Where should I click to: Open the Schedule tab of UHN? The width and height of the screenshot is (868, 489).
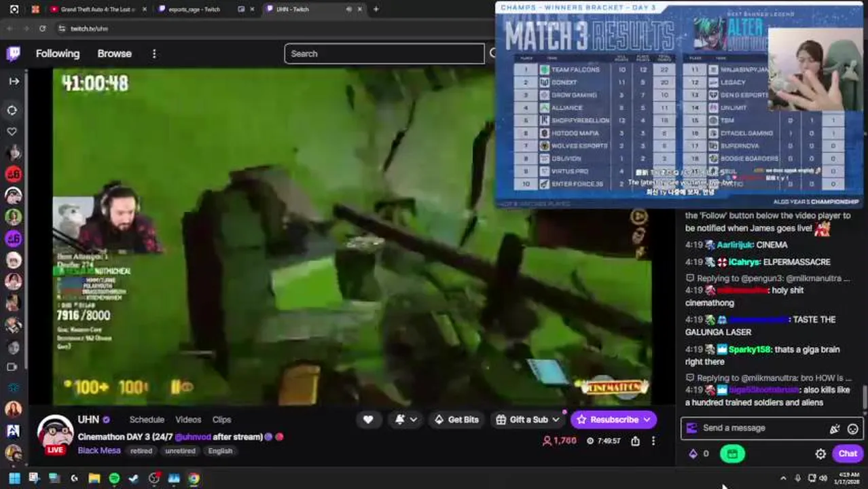tap(147, 420)
